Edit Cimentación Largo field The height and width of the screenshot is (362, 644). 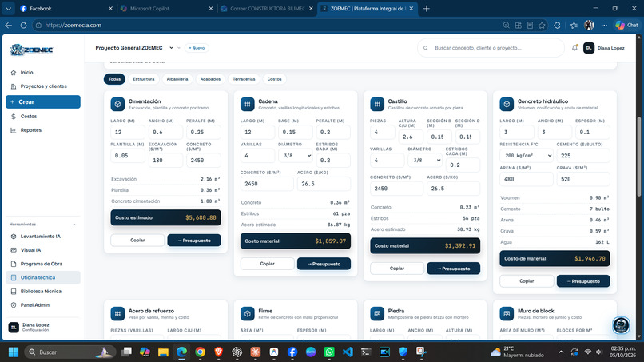[x=128, y=133]
